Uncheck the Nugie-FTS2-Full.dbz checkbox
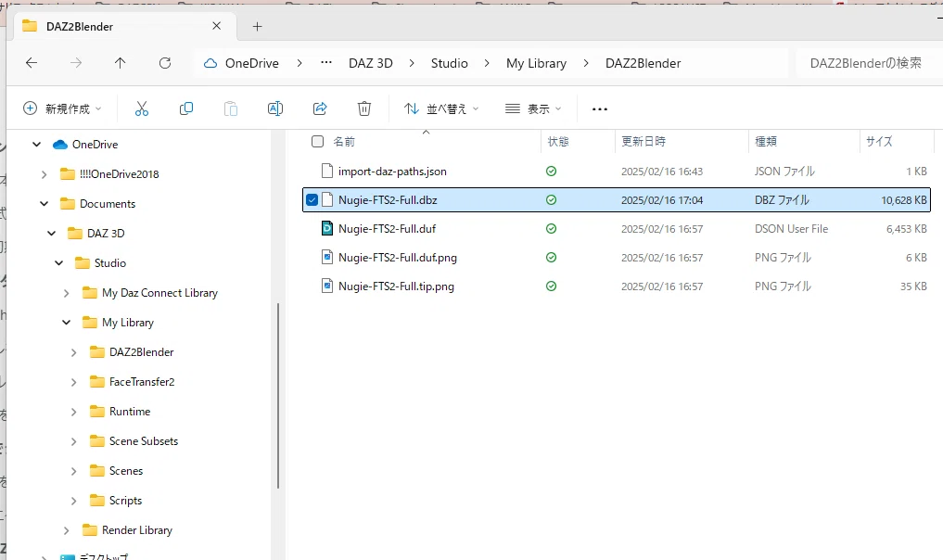The height and width of the screenshot is (560, 943). 312,199
